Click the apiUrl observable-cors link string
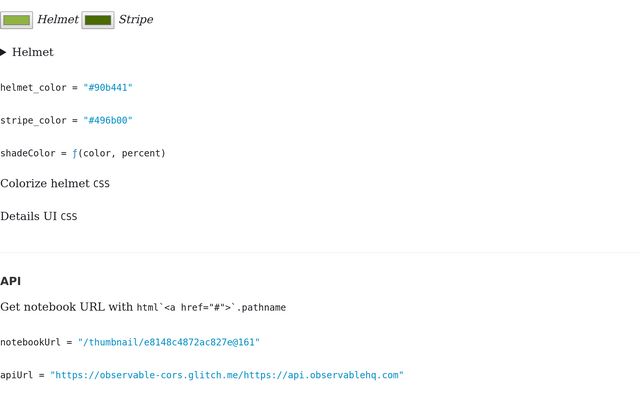The width and height of the screenshot is (640, 400). pos(227,375)
